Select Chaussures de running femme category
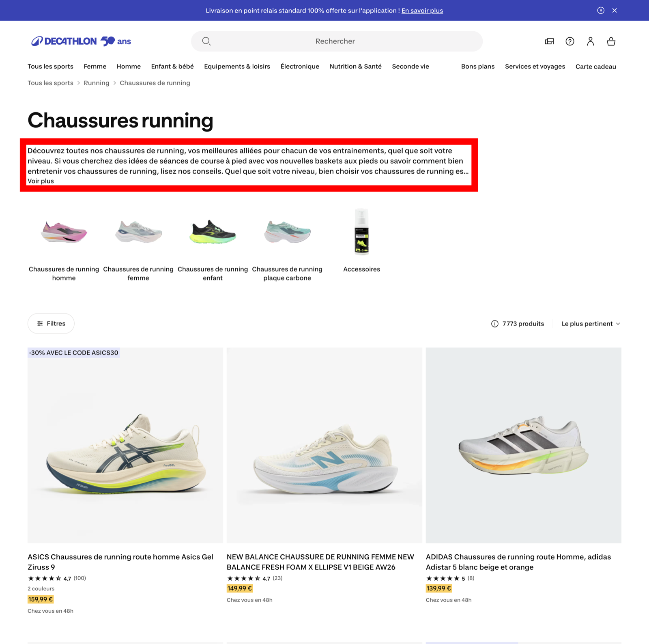The image size is (649, 644). coord(138,245)
